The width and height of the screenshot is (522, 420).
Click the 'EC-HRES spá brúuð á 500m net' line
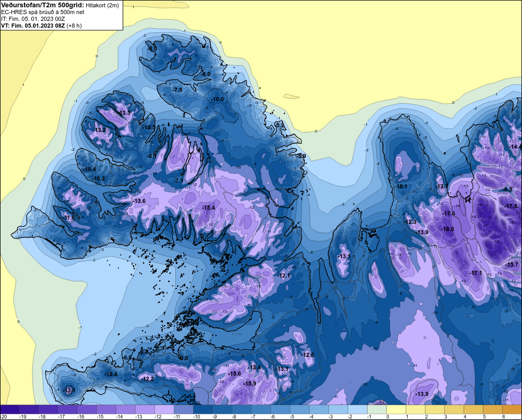click(43, 12)
